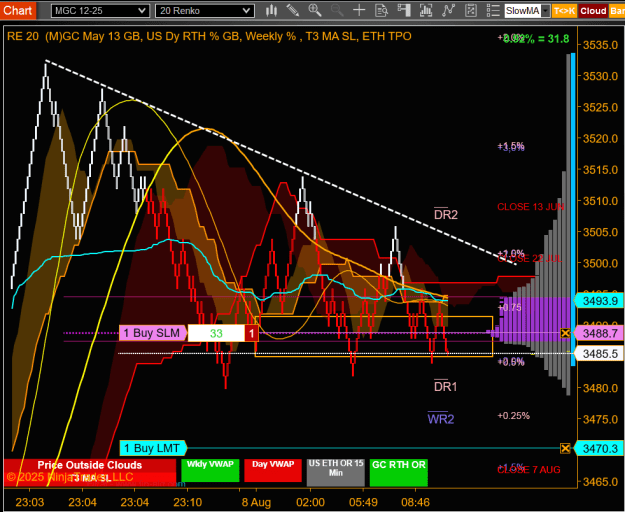
Task: Cancel the Buy SLM order X icon
Action: [x=565, y=333]
